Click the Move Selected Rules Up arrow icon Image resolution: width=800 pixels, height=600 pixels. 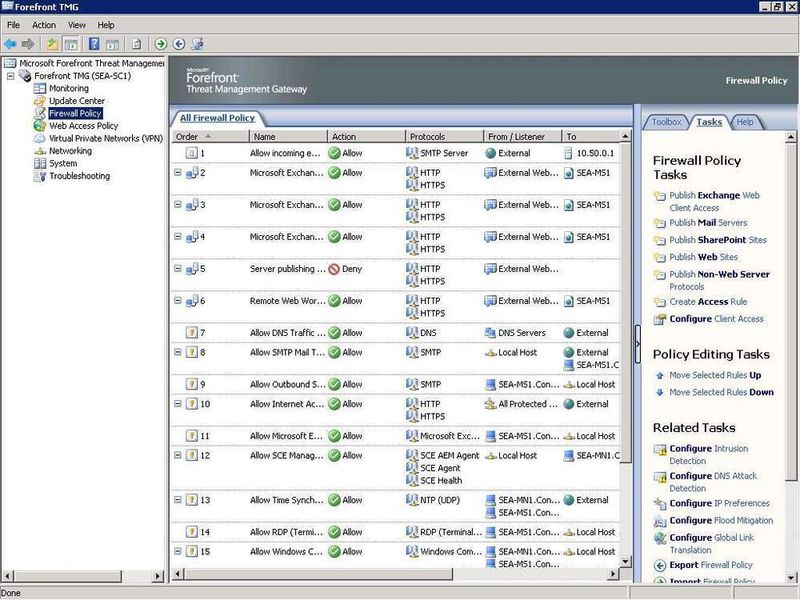(660, 376)
